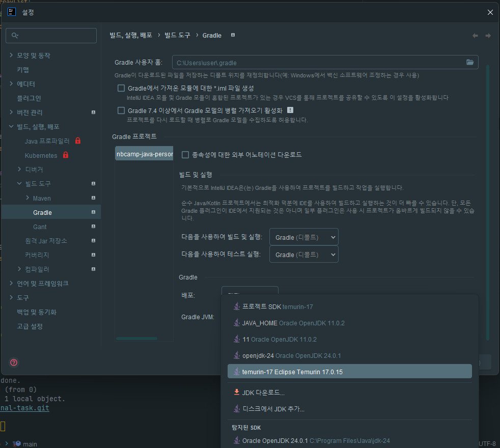Open the nal-task.git link in the terminal
500x448 pixels.
pyautogui.click(x=24, y=408)
